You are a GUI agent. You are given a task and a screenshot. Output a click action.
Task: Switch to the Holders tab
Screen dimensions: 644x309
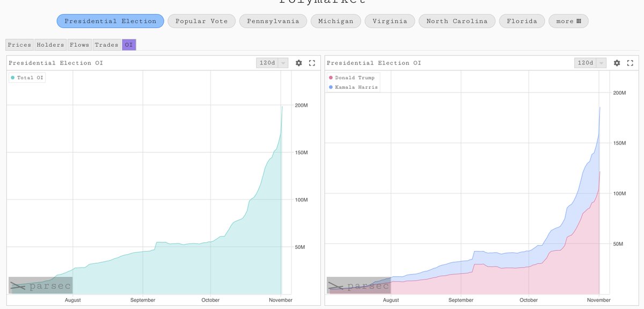(50, 45)
